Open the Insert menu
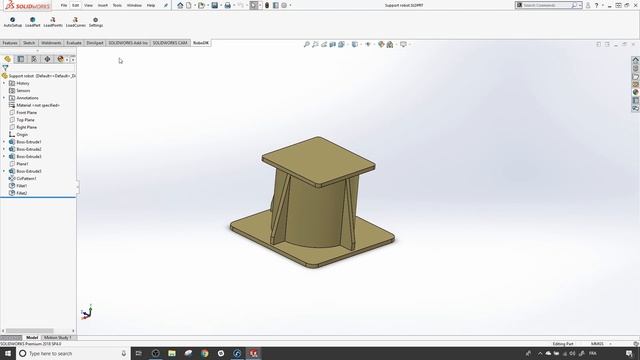Image resolution: width=640 pixels, height=360 pixels. click(x=103, y=5)
